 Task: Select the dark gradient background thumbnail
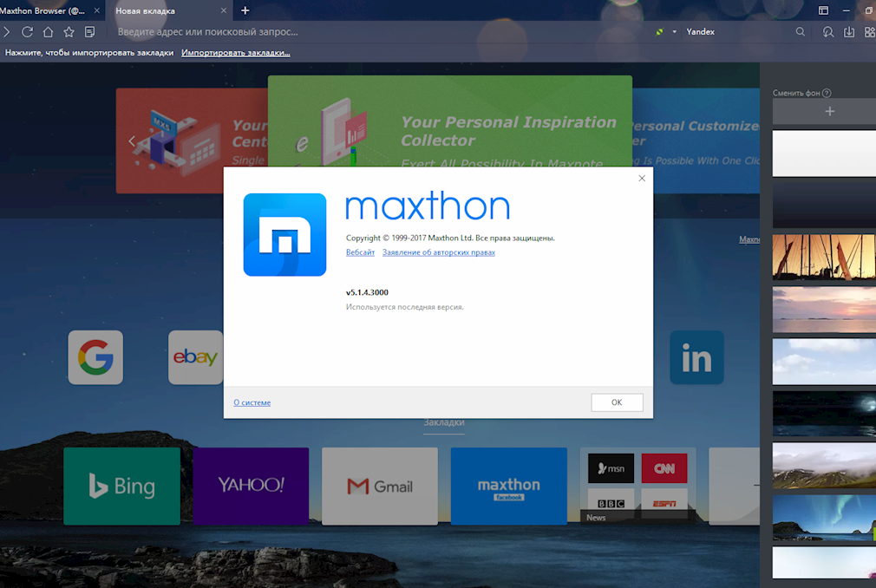[x=824, y=206]
